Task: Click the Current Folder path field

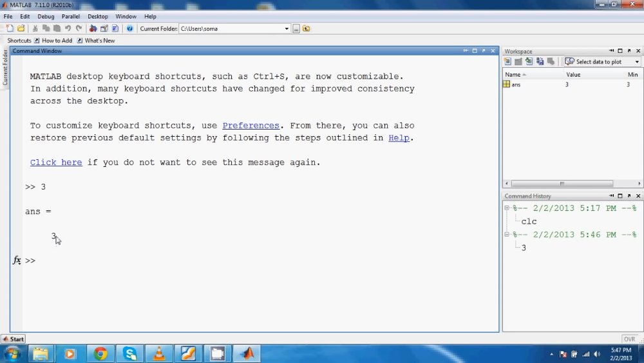Action: point(231,29)
